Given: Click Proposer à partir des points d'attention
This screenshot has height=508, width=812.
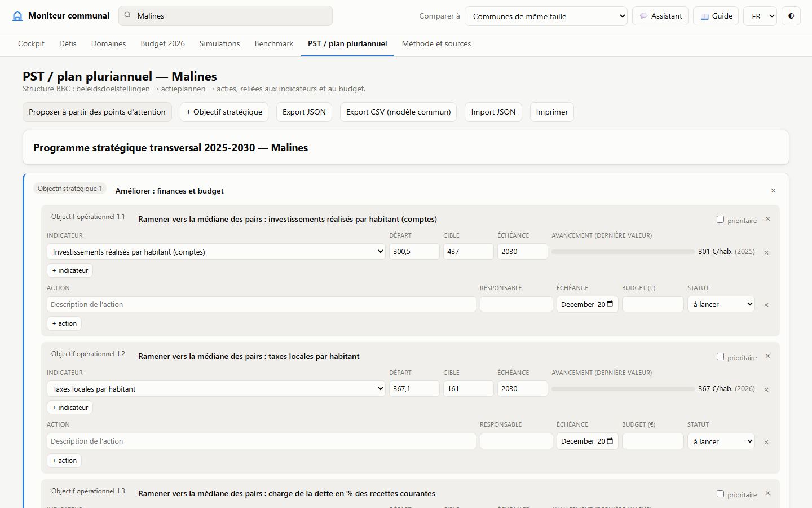Looking at the screenshot, I should [x=97, y=112].
